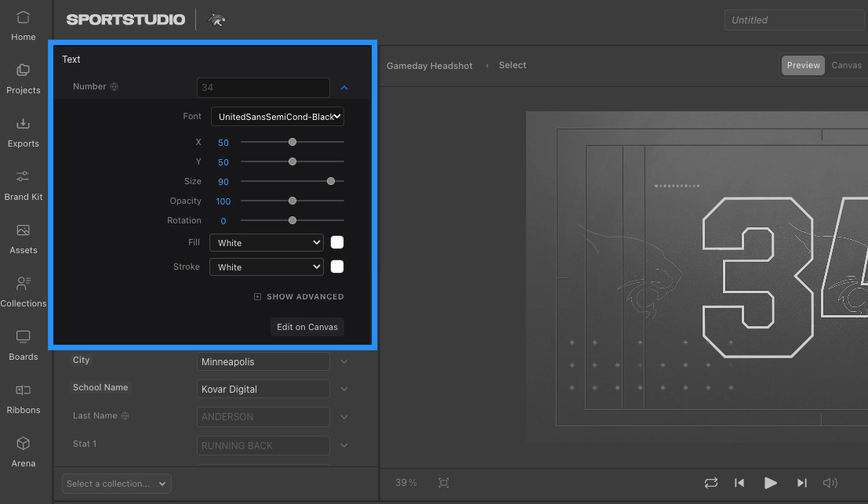
Task: Click the fit-to-screen icon near zoom percent
Action: click(444, 483)
